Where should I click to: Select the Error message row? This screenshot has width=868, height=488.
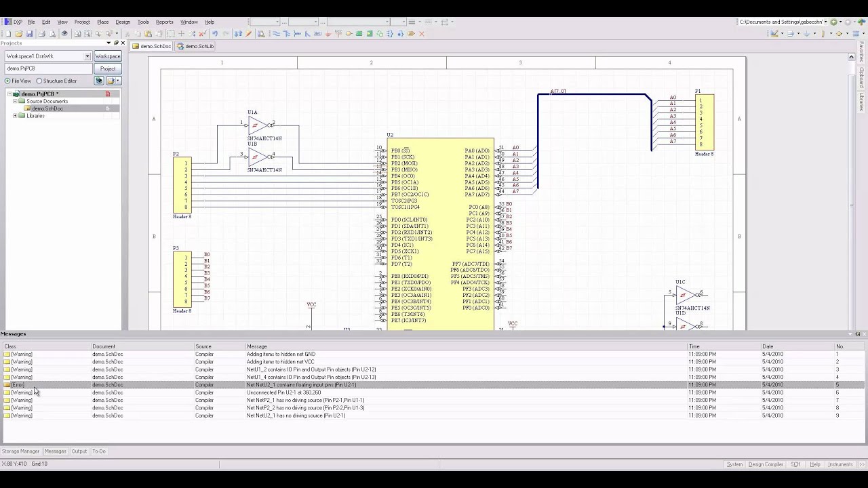[434, 385]
